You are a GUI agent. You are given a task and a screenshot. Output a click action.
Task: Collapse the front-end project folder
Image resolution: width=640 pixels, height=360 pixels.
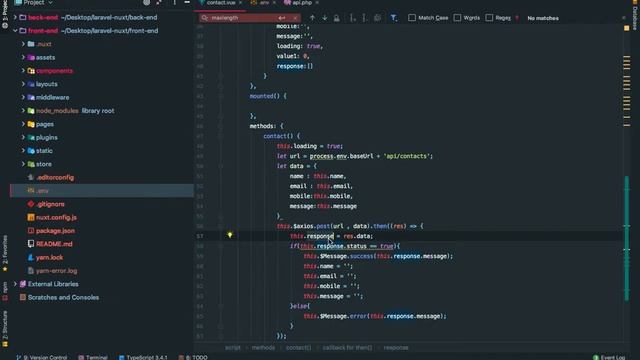pos(16,31)
